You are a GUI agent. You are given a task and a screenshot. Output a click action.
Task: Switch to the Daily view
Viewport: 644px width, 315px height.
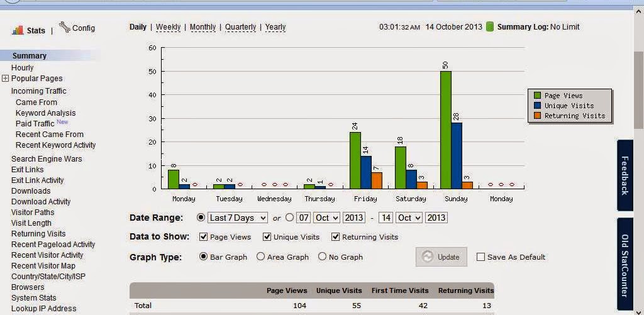138,27
